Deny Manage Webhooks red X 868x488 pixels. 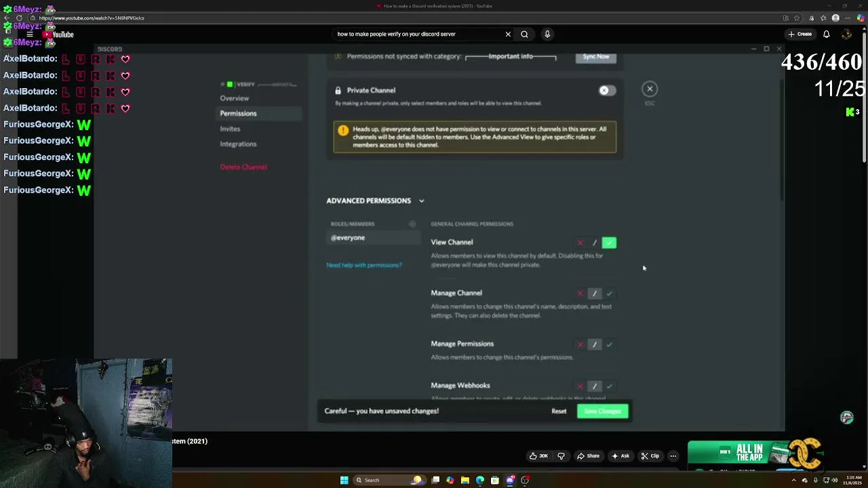pyautogui.click(x=580, y=386)
